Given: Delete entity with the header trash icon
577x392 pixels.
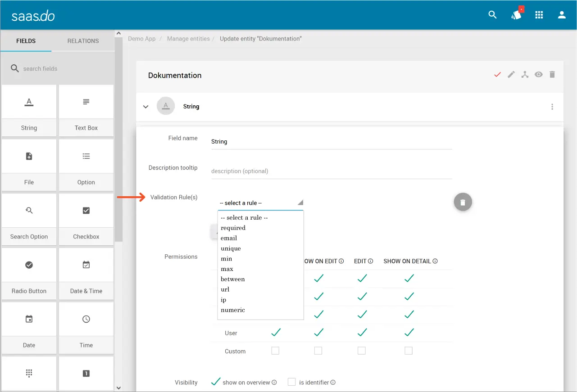Looking at the screenshot, I should (552, 75).
